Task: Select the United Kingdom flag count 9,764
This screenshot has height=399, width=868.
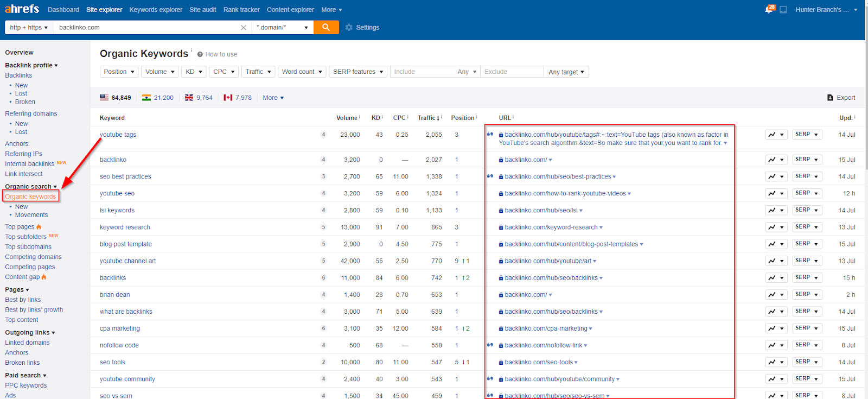Action: tap(199, 98)
